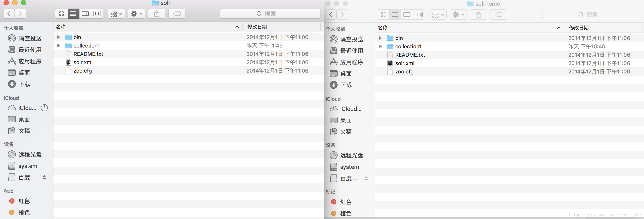Viewport: 644px width, 219px height.
Task: Sort by 名称 column in solr window
Action: pyautogui.click(x=148, y=27)
